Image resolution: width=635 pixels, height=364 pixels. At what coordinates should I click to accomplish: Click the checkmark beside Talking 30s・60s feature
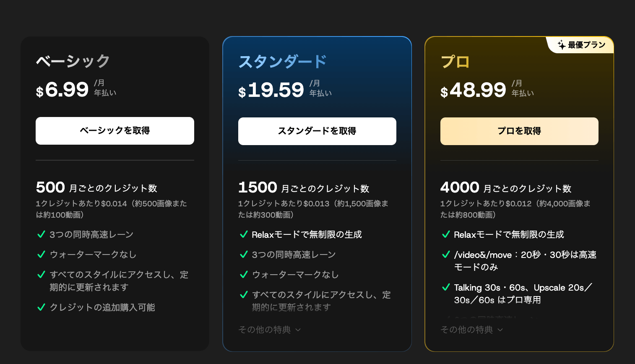tap(446, 288)
